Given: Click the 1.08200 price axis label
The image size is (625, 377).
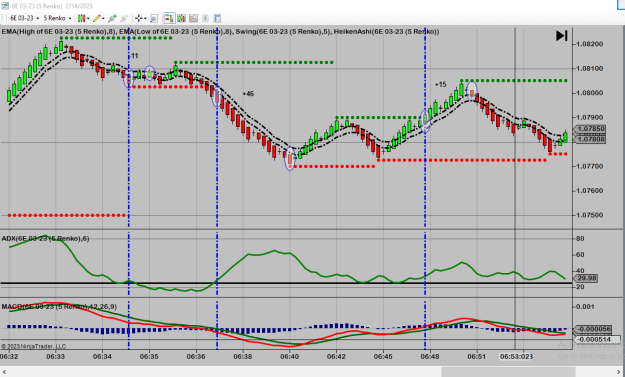Looking at the screenshot, I should point(589,44).
